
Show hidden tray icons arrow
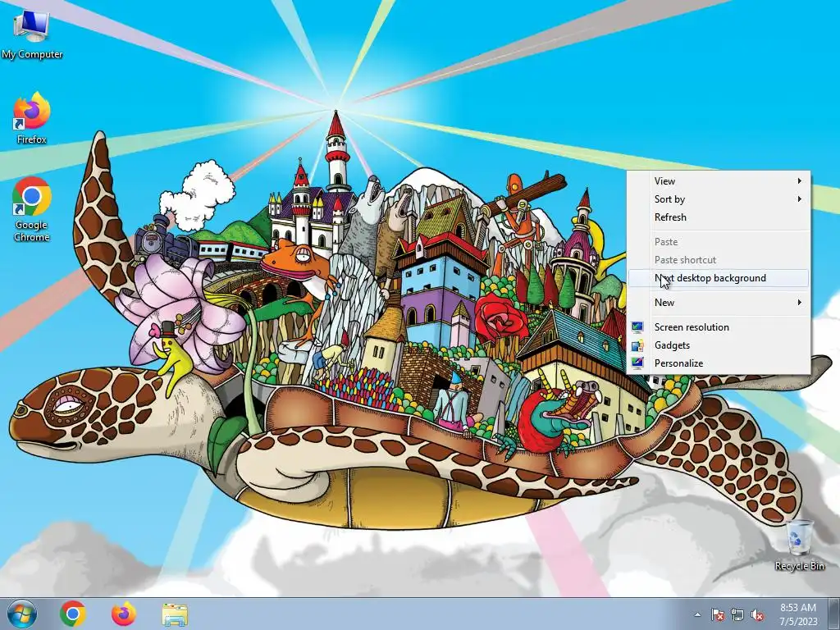pyautogui.click(x=697, y=615)
